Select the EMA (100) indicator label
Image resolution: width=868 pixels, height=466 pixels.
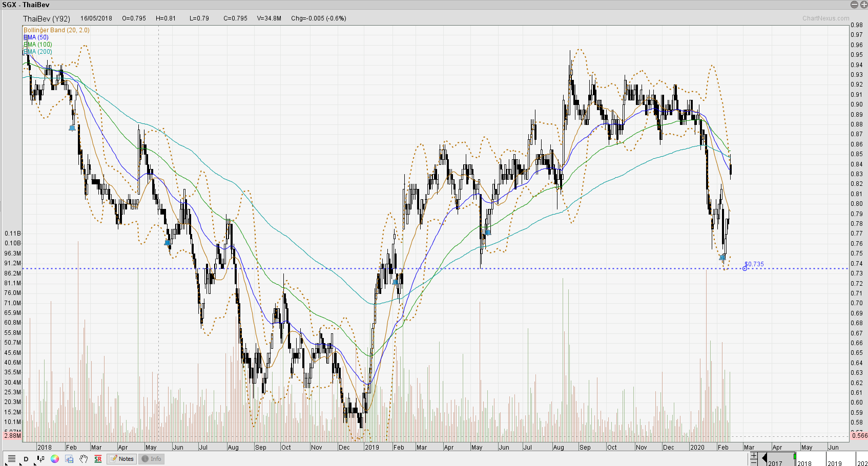pos(38,45)
